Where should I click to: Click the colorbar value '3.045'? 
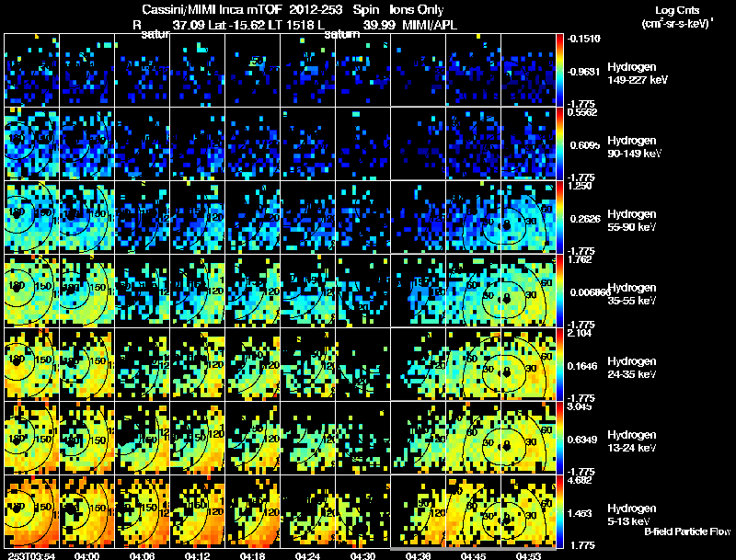[580, 406]
